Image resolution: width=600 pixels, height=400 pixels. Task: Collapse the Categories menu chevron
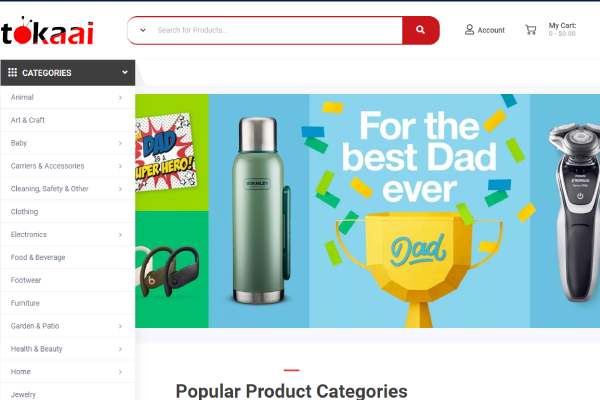125,72
